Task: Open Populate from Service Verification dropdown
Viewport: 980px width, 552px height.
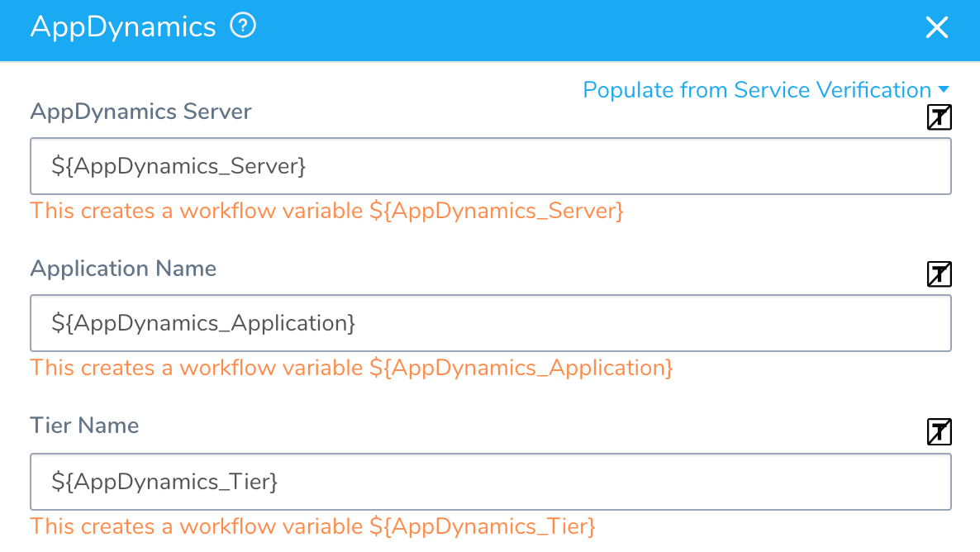Action: 766,90
